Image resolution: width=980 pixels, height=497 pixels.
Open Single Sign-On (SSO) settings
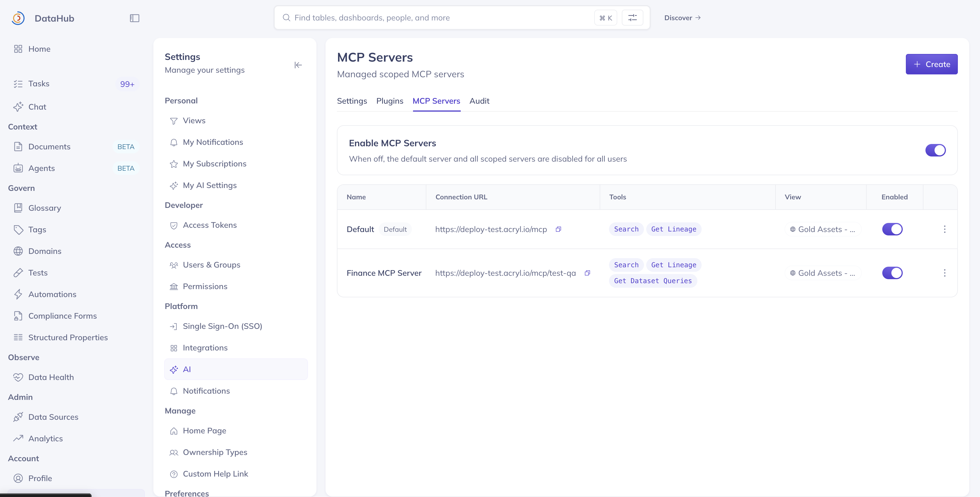236,326
